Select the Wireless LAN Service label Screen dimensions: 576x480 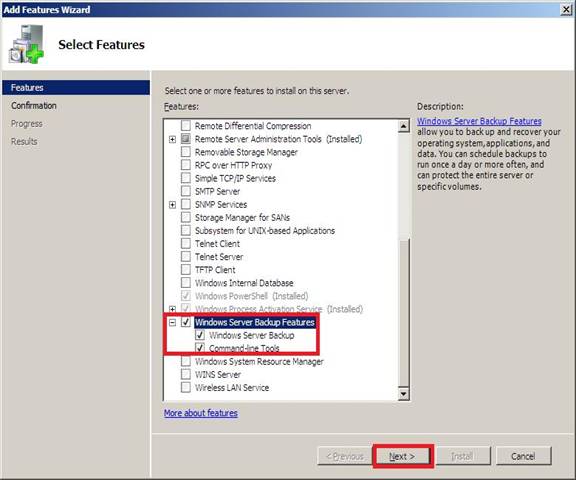(x=232, y=387)
